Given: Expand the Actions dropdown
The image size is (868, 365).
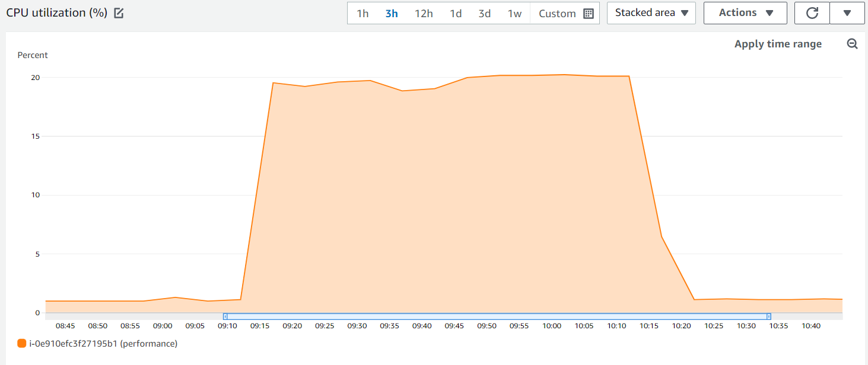Looking at the screenshot, I should click(745, 12).
